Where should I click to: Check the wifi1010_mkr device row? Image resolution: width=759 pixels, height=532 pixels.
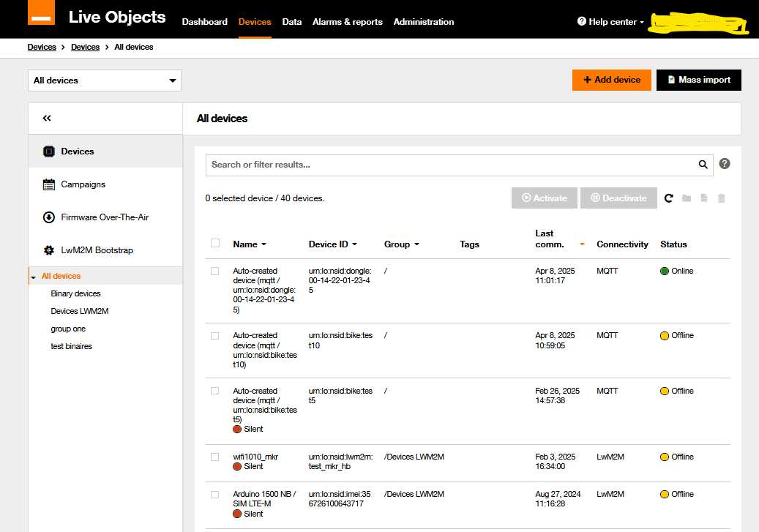pos(215,457)
